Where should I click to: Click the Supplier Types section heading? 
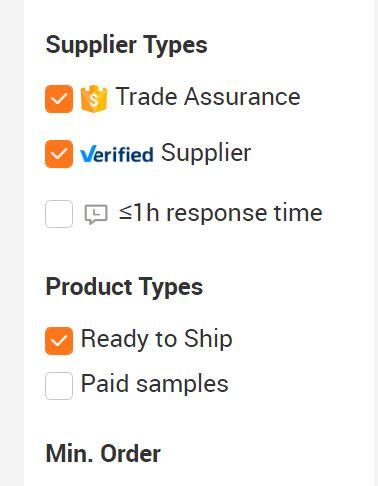126,46
